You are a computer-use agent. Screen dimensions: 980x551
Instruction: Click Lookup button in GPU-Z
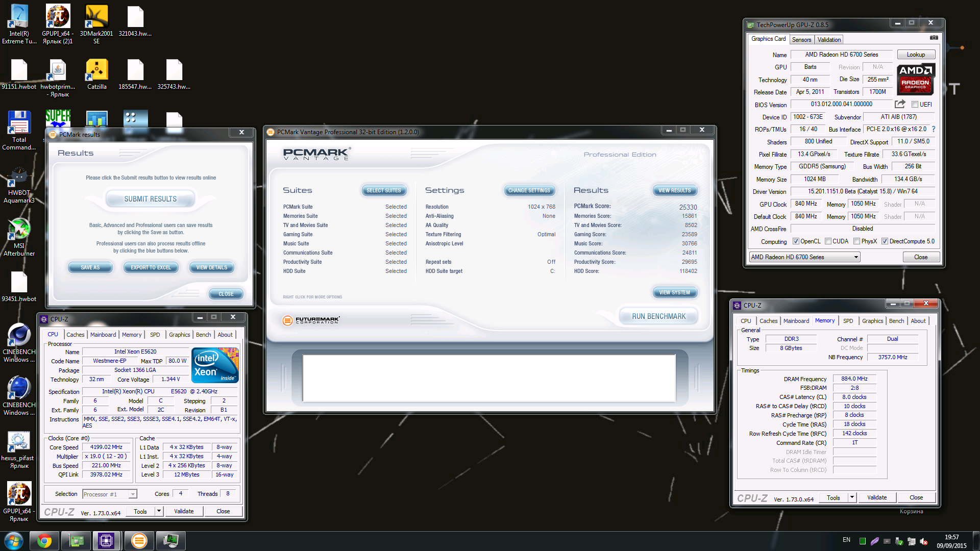[x=916, y=55]
